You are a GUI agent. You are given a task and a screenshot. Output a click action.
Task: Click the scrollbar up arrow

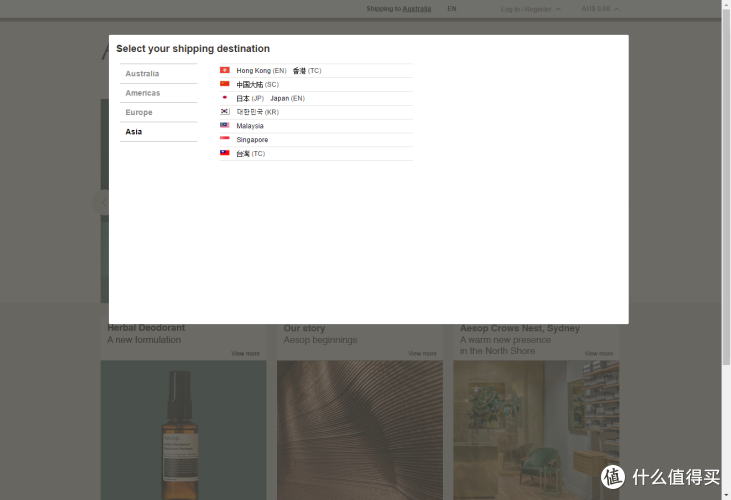[x=725, y=5]
